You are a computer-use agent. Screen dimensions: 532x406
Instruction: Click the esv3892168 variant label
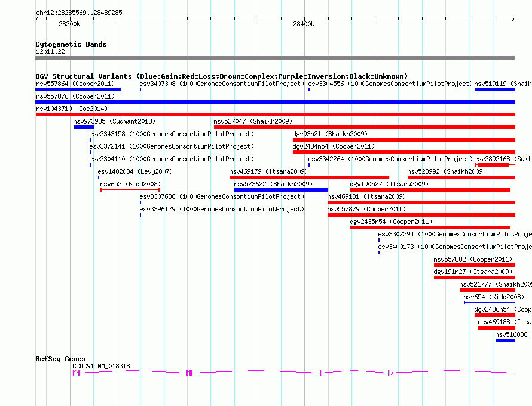[x=503, y=159]
